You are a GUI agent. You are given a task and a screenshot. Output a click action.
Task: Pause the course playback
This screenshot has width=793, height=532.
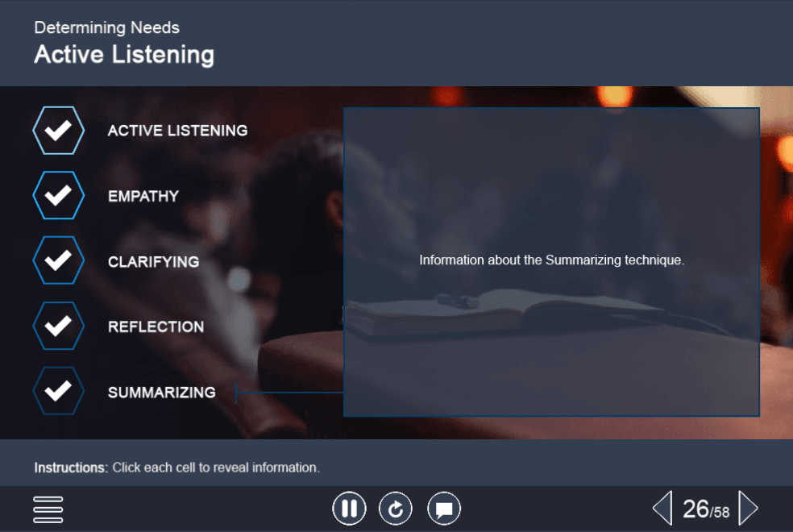[349, 509]
